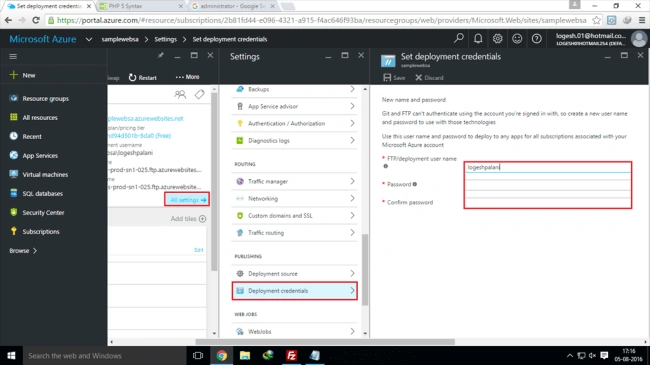Open the help question mark icon

coord(536,39)
